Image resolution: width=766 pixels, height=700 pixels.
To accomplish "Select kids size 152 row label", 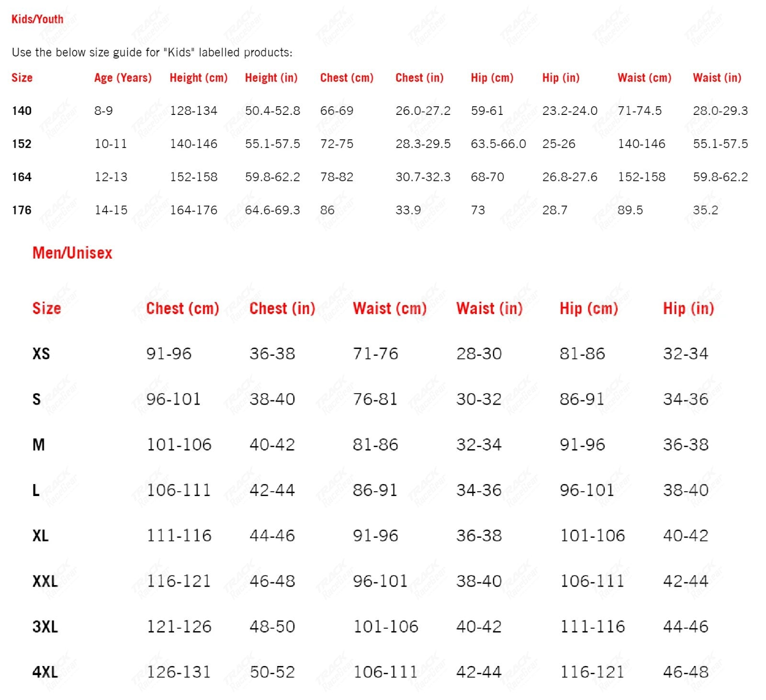I will (22, 144).
